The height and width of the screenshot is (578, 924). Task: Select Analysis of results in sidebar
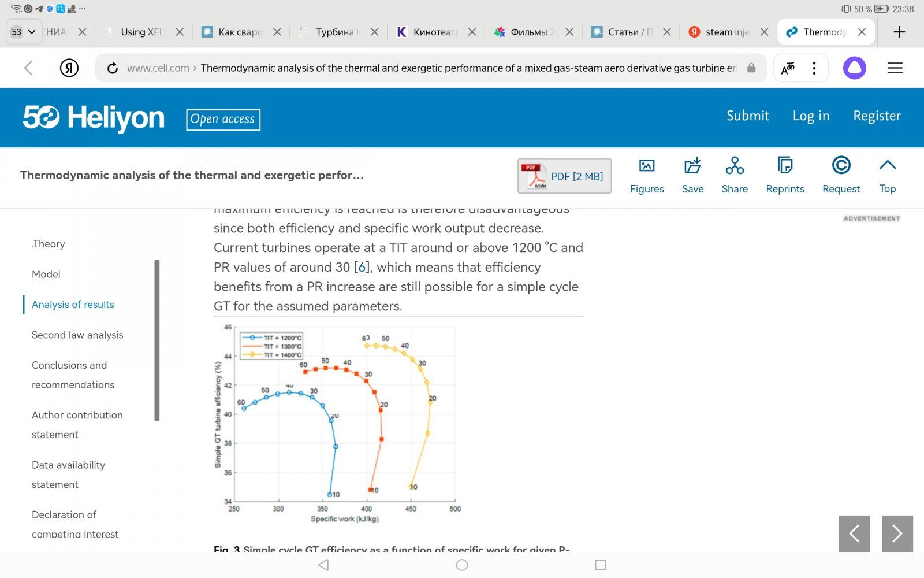pyautogui.click(x=73, y=304)
